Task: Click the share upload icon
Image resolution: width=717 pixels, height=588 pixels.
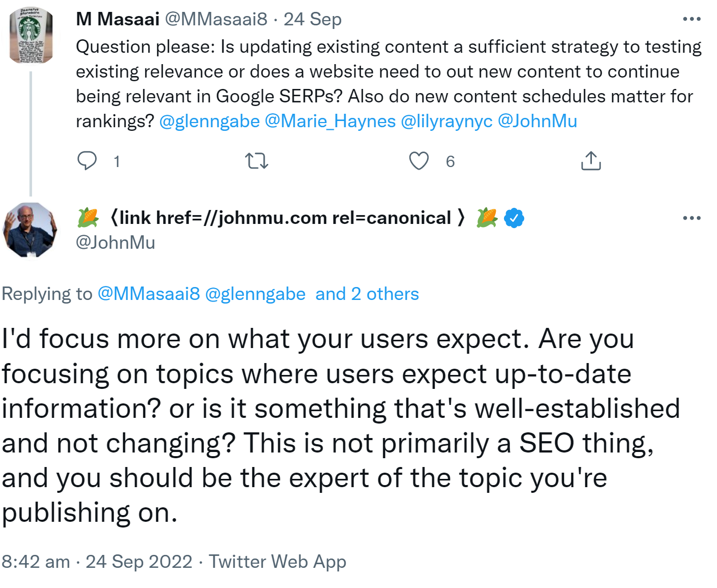Action: point(591,161)
